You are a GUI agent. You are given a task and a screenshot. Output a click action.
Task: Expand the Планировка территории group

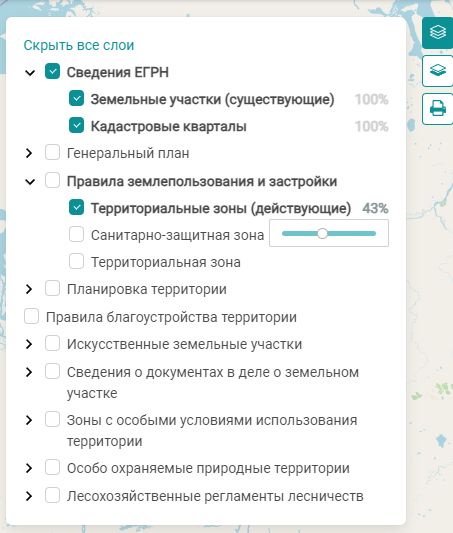click(29, 289)
